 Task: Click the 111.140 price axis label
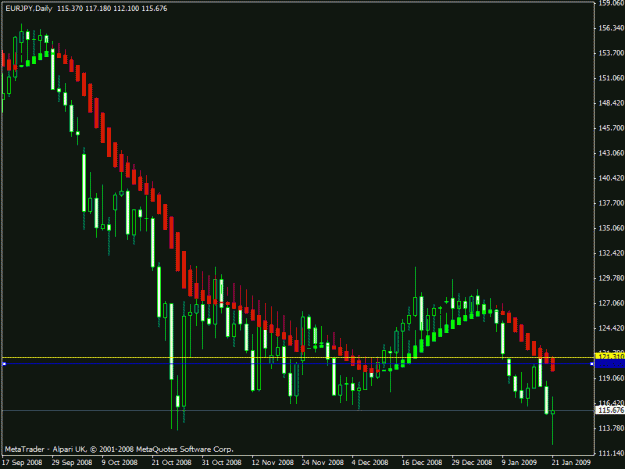pos(611,453)
